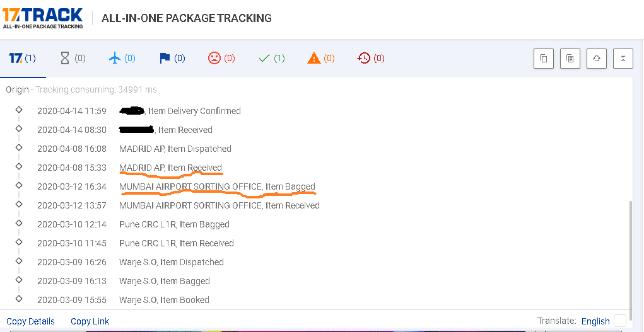
Task: Click the 17TRACK logo
Action: coord(42,18)
